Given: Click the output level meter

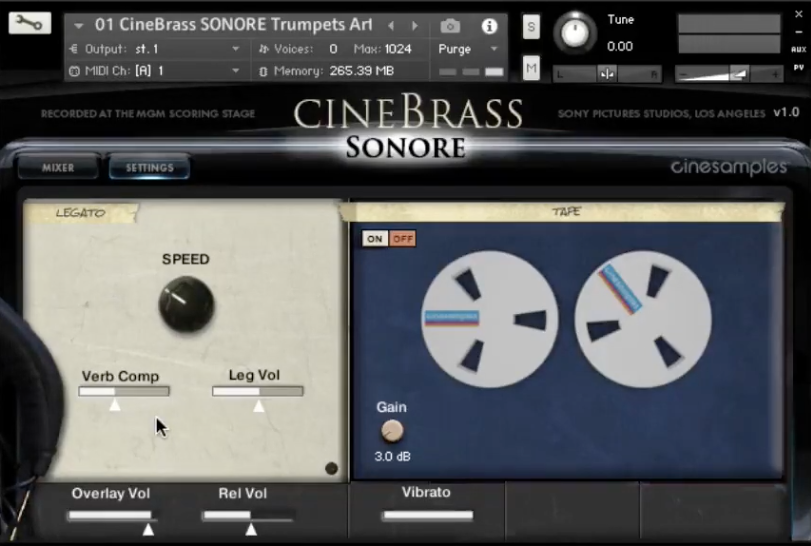Looking at the screenshot, I should point(729,34).
